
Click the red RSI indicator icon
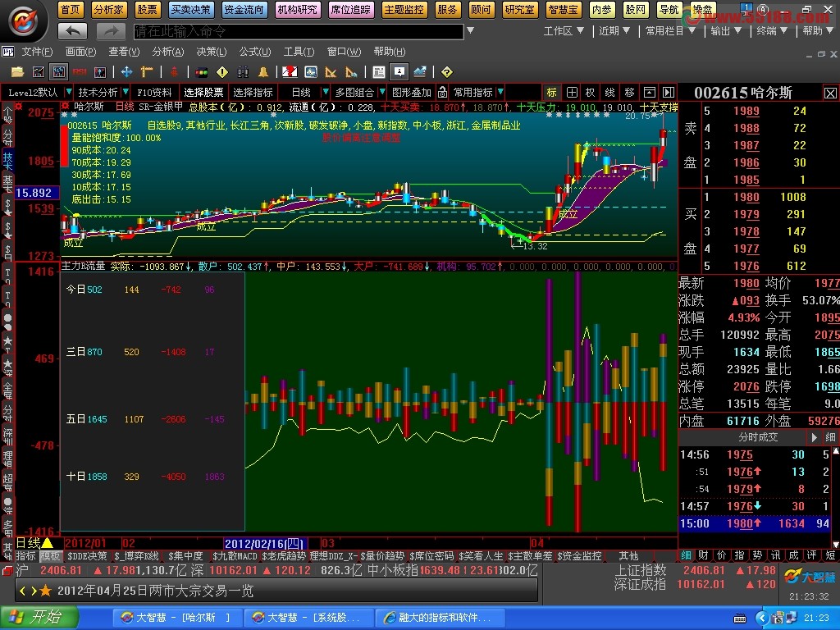tap(80, 72)
